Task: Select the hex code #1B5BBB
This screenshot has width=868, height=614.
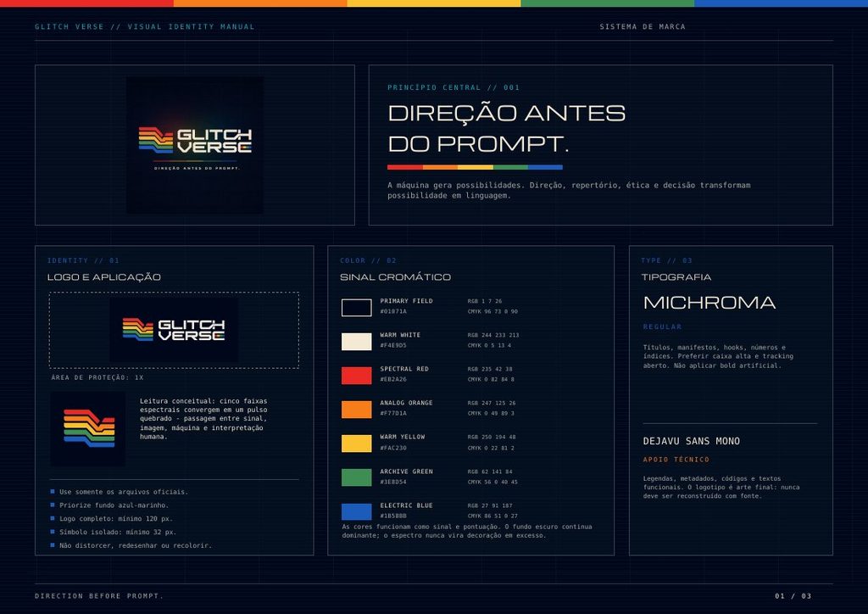Action: tap(393, 516)
